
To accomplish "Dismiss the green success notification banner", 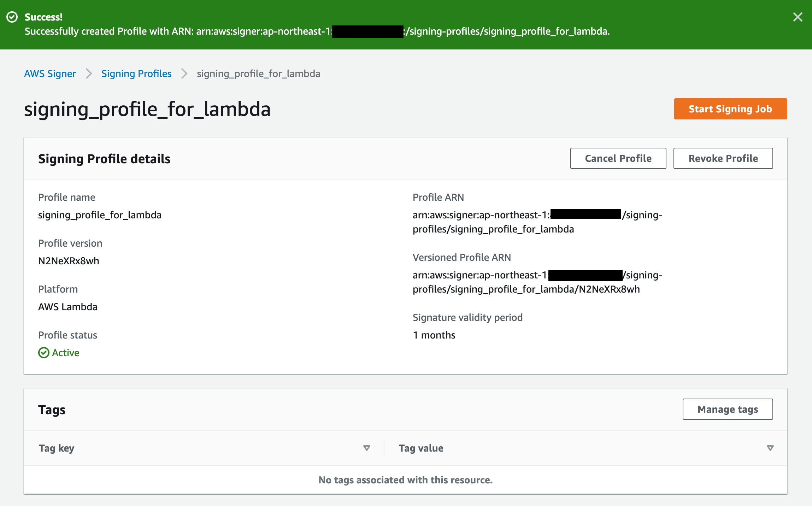I will pos(798,17).
